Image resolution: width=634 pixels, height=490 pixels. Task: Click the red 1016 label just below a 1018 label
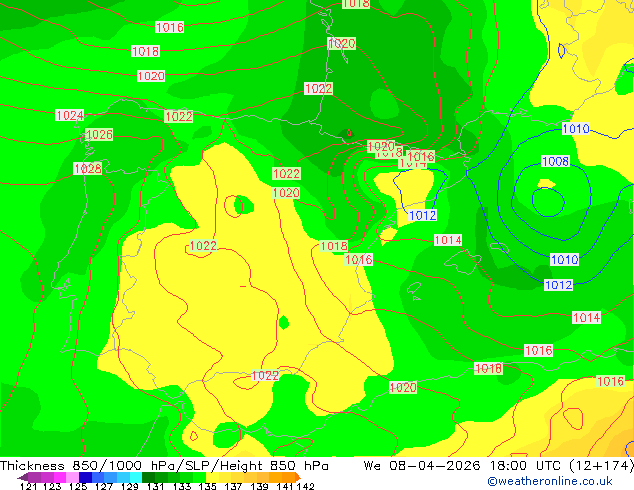pos(359,259)
